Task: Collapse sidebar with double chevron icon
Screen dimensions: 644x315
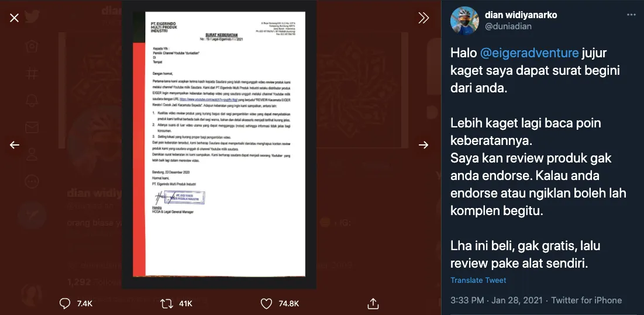Action: [423, 18]
